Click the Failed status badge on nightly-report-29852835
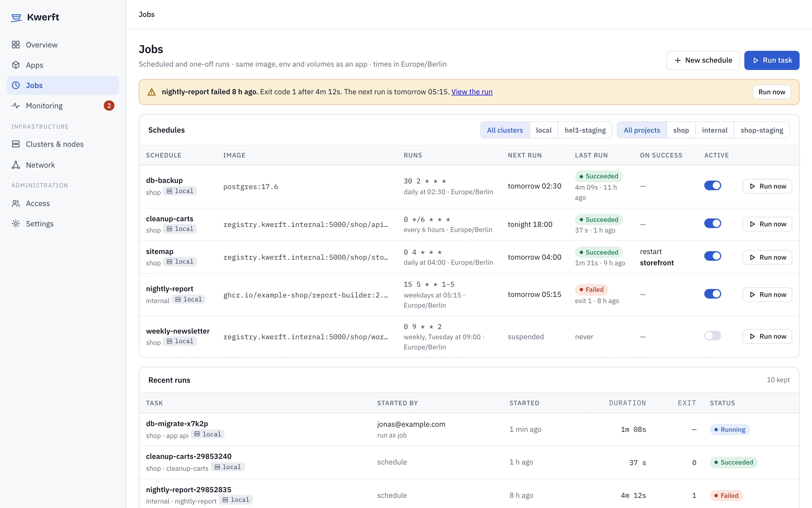The width and height of the screenshot is (812, 508). pyautogui.click(x=727, y=496)
